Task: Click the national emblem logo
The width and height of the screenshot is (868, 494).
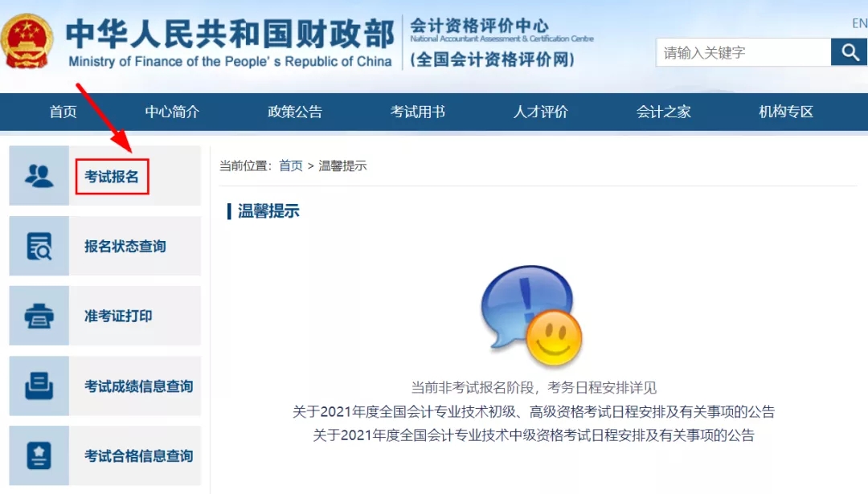Action: click(27, 41)
